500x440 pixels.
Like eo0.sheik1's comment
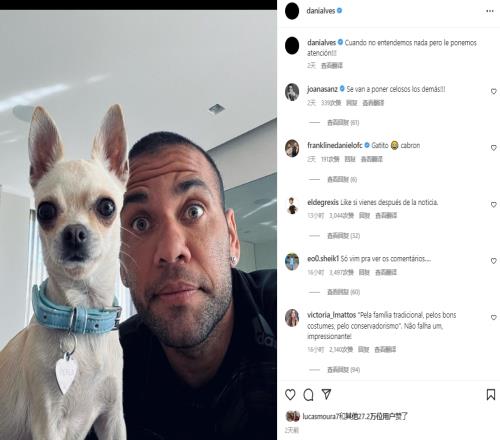pyautogui.click(x=494, y=261)
